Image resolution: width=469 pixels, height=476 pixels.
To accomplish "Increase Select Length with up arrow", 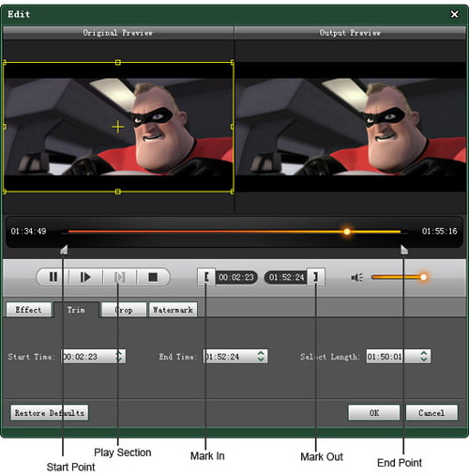I will (x=424, y=353).
